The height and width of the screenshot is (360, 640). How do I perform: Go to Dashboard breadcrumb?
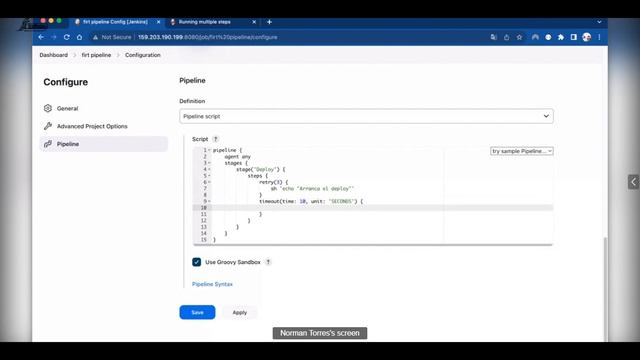53,55
